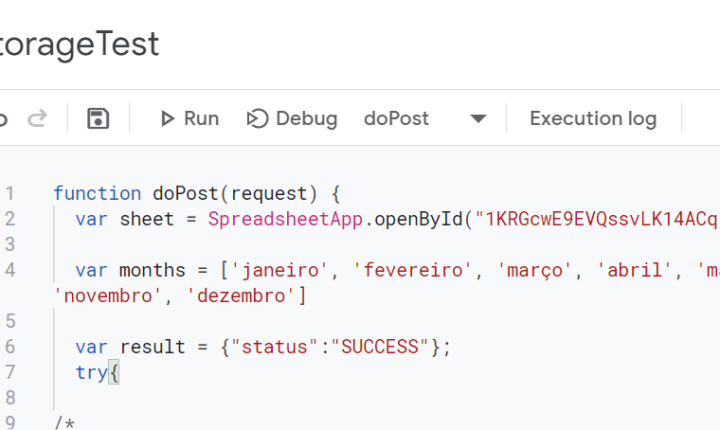Expand the doPost function selector dropdown
720x430 pixels.
[478, 119]
